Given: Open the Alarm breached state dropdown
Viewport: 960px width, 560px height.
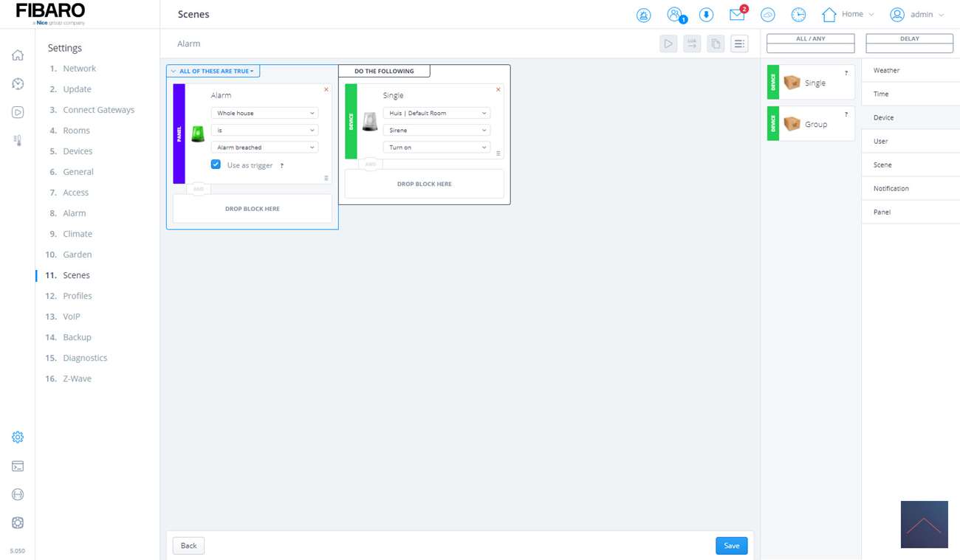Looking at the screenshot, I should coord(264,148).
